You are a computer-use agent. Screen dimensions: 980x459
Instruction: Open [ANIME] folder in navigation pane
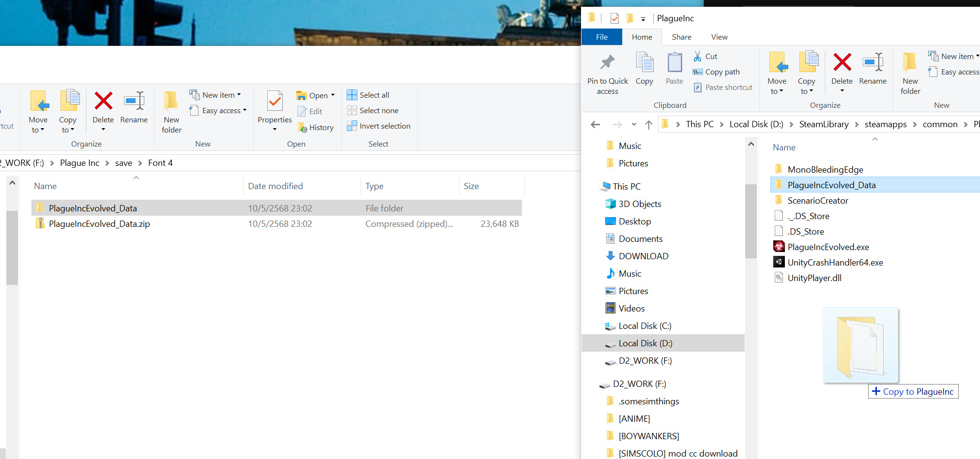(x=634, y=418)
